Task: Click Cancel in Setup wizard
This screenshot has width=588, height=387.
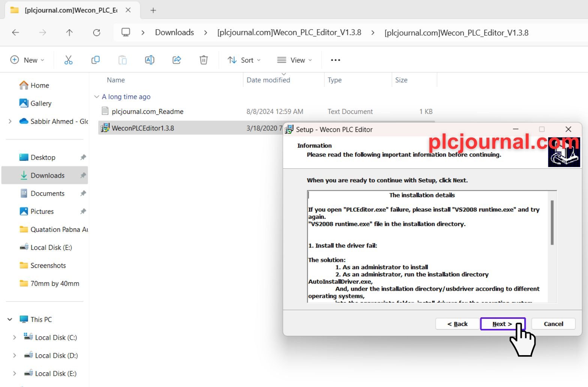Action: click(553, 324)
